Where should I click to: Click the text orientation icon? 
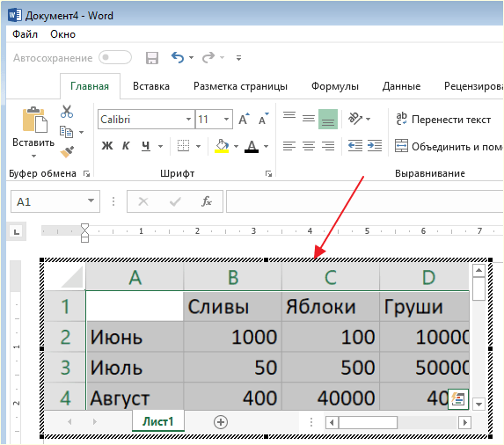(x=355, y=119)
